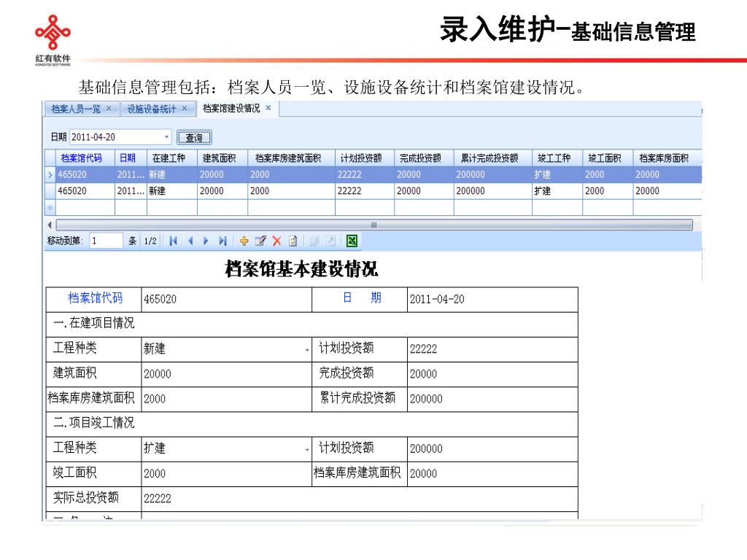Click the 查询 query button

pos(194,137)
